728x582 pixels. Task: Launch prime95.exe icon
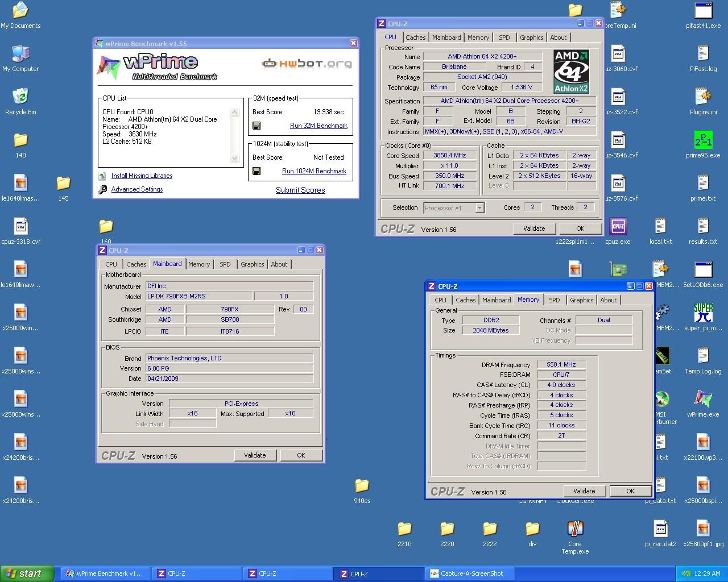(x=703, y=145)
